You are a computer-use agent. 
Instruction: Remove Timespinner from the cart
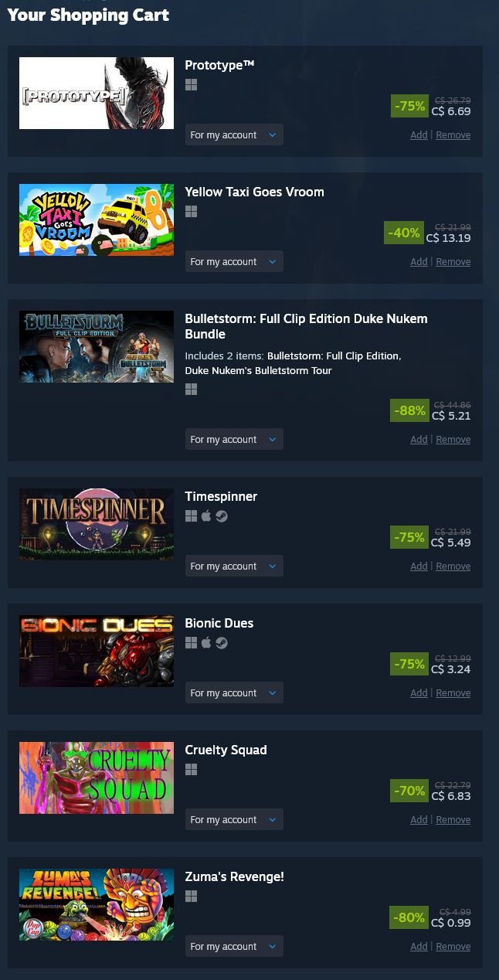(x=453, y=567)
